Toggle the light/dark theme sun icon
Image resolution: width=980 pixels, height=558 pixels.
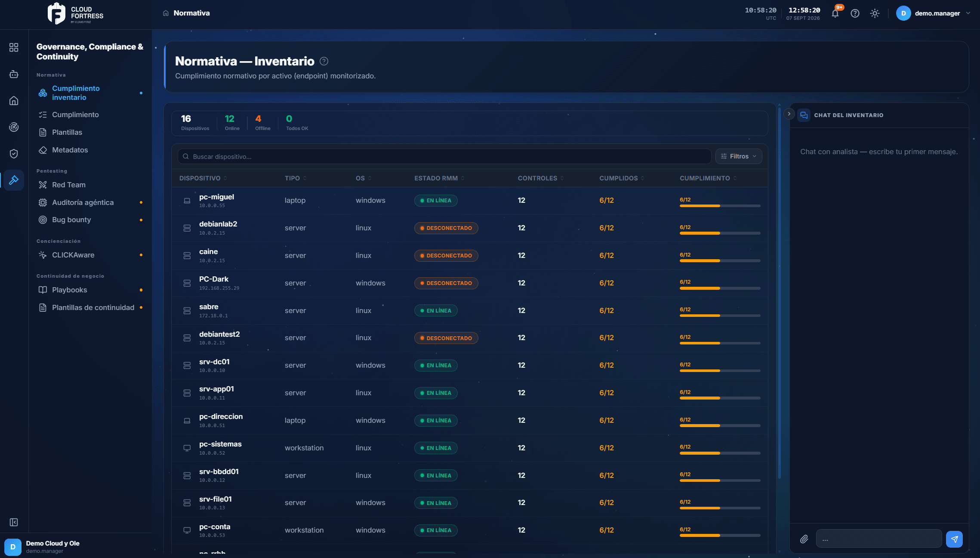point(875,13)
